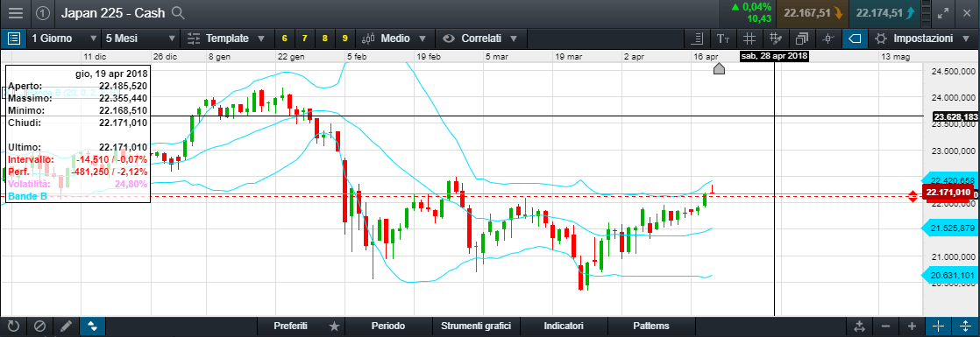The width and height of the screenshot is (980, 337).
Task: Click the sell price 22.167,51 button
Action: click(x=811, y=12)
